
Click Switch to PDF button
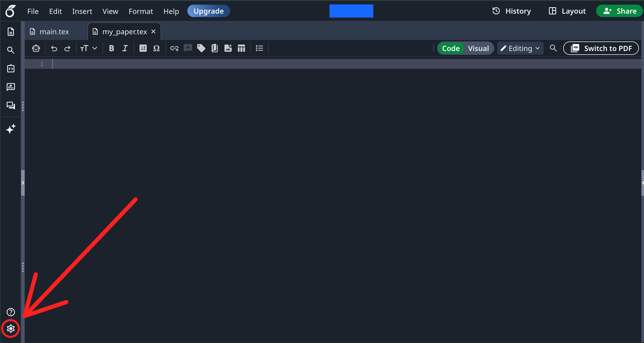(601, 48)
